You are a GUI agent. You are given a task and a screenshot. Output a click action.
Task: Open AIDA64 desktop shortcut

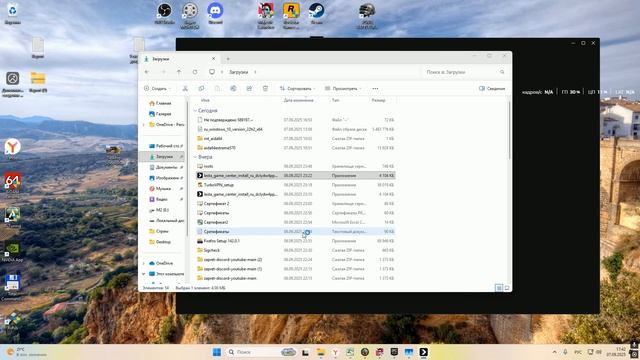pyautogui.click(x=13, y=183)
